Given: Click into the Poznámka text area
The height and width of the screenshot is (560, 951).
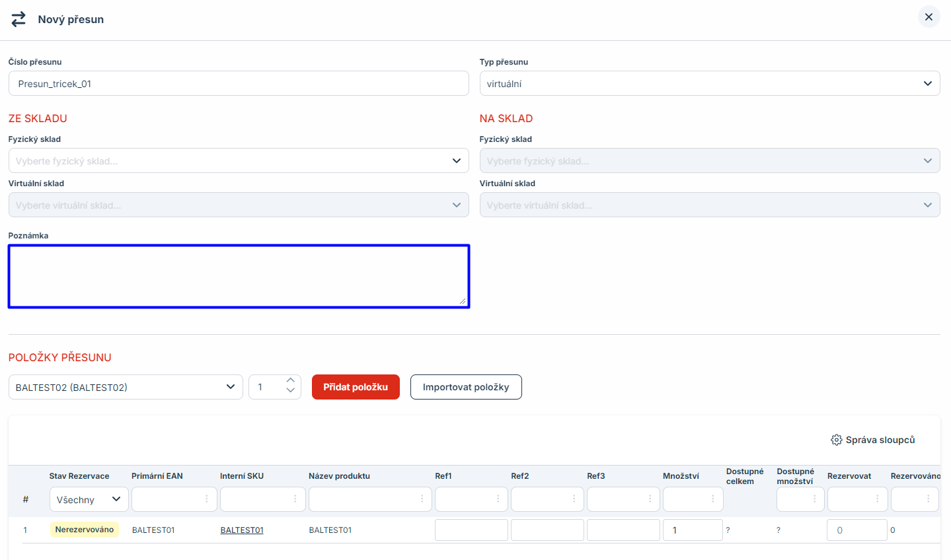Looking at the screenshot, I should click(x=239, y=276).
